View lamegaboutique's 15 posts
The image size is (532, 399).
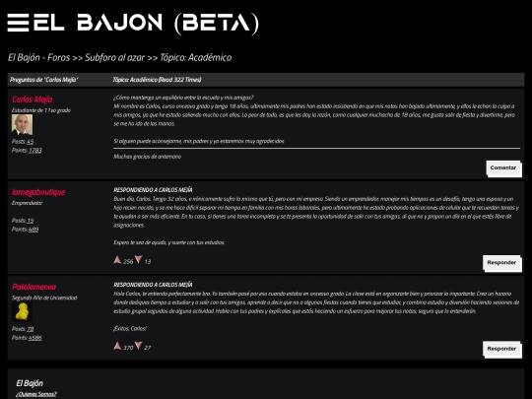click(30, 221)
